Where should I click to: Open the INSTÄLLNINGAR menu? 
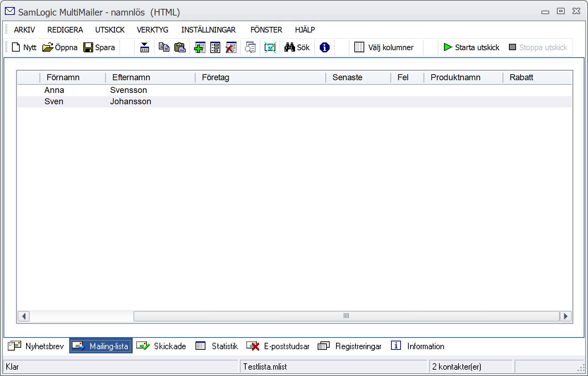(209, 30)
